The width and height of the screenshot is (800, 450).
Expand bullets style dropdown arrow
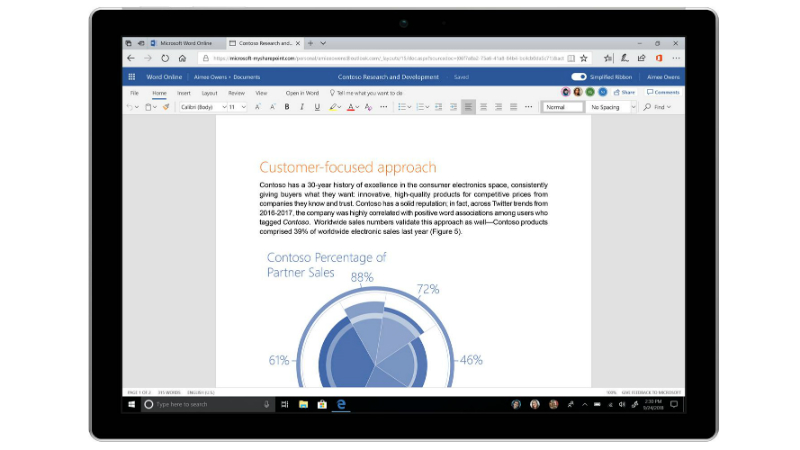pyautogui.click(x=409, y=107)
